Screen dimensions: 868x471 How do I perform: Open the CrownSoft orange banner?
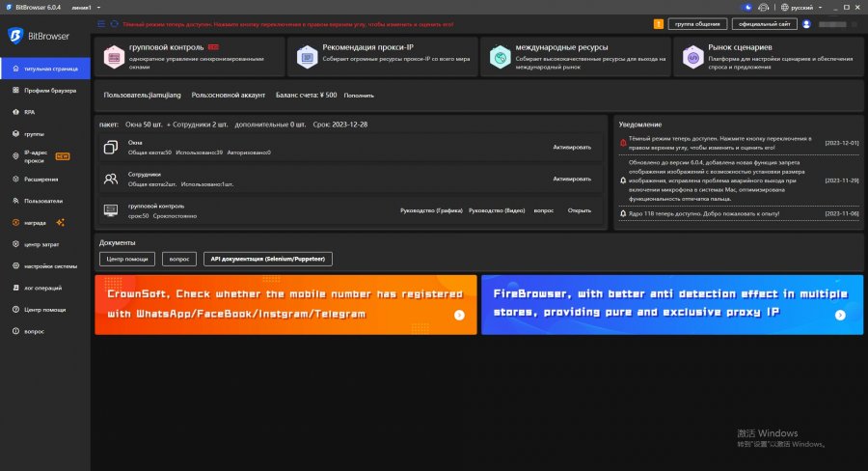[285, 305]
